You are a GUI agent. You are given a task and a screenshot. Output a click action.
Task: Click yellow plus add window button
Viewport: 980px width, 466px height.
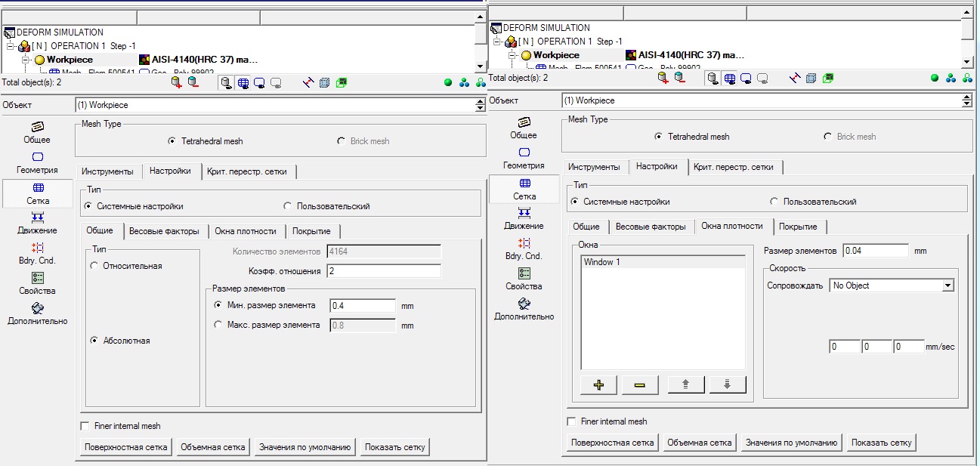click(x=599, y=384)
